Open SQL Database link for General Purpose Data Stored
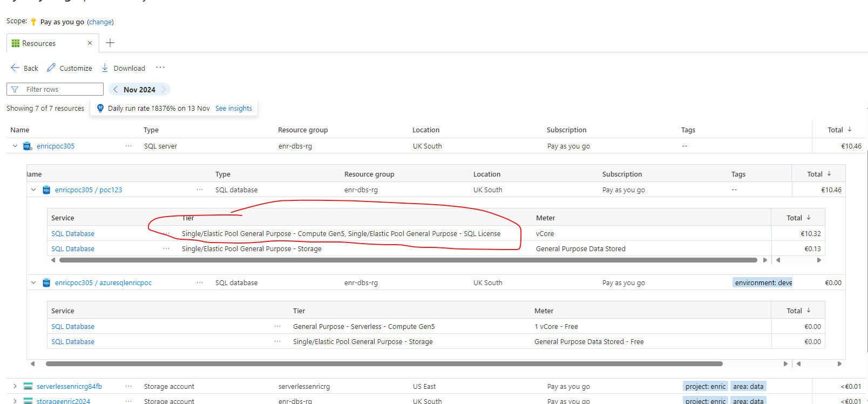 (73, 248)
